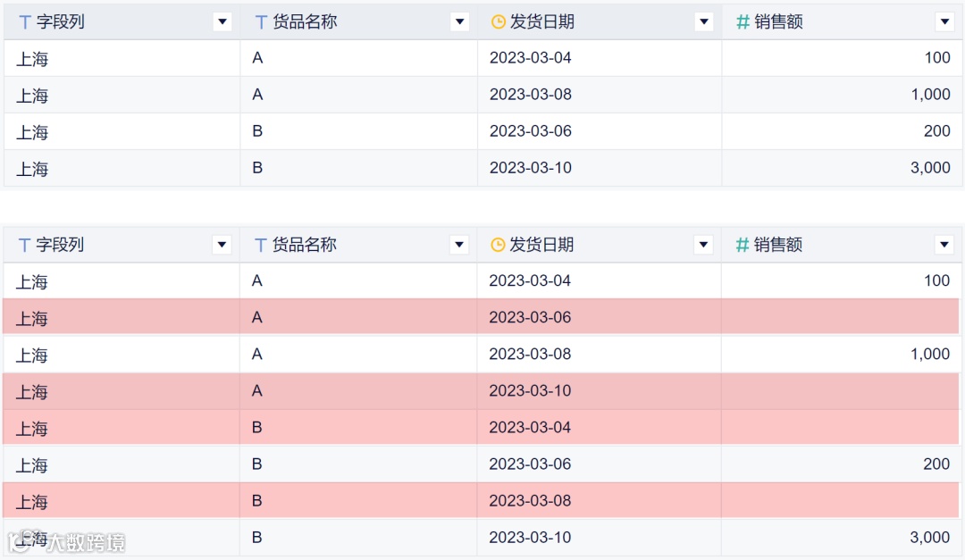This screenshot has width=965, height=560.
Task: Click highlighted date 2023-03-10 for product A, lower table
Action: 530,391
